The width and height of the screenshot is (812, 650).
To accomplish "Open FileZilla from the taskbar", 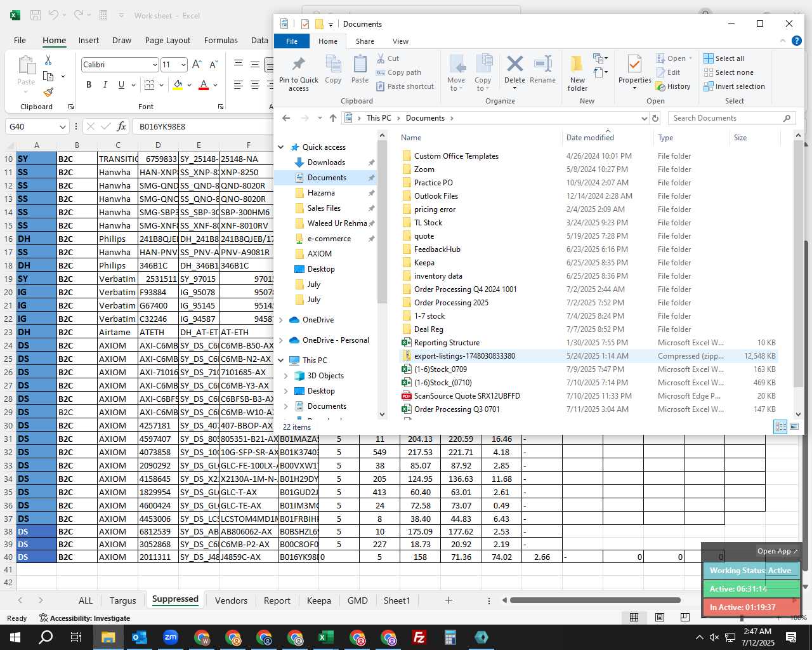I will point(419,637).
